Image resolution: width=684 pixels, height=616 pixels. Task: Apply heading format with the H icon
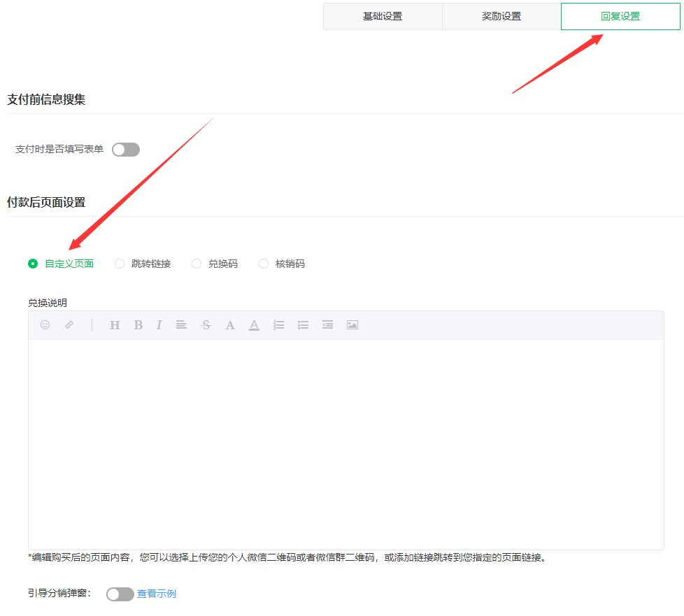click(114, 324)
